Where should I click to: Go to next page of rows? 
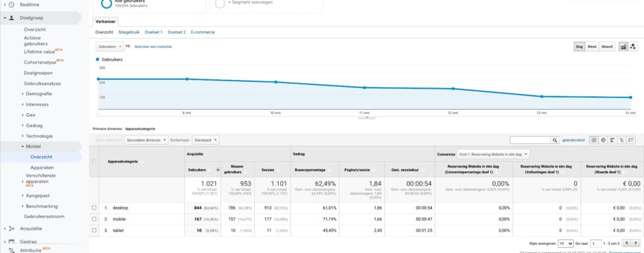[x=635, y=243]
